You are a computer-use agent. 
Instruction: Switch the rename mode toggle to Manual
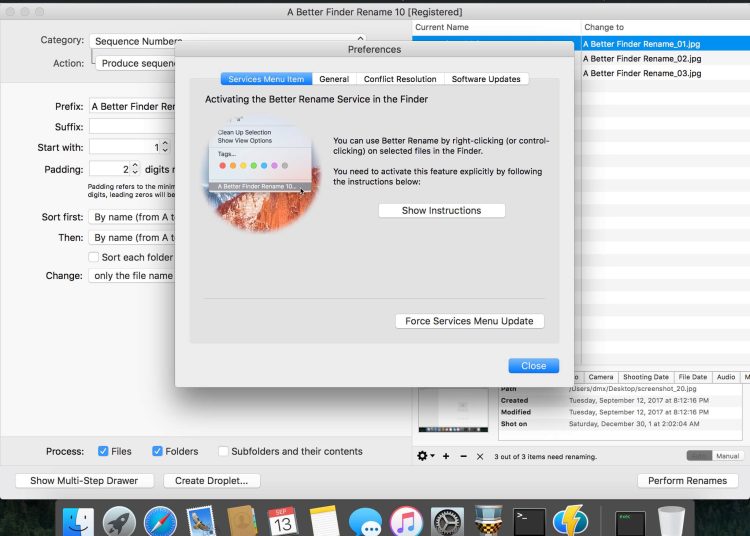726,456
